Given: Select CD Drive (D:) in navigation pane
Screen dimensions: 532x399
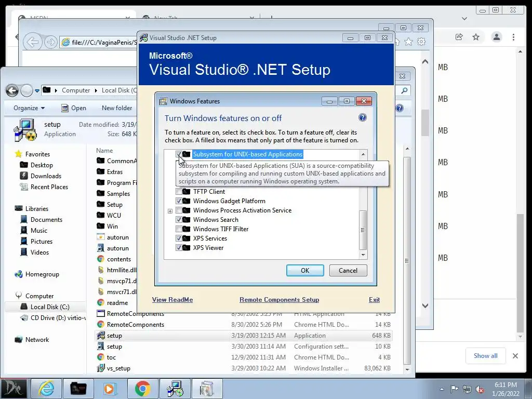Looking at the screenshot, I should pos(53,318).
